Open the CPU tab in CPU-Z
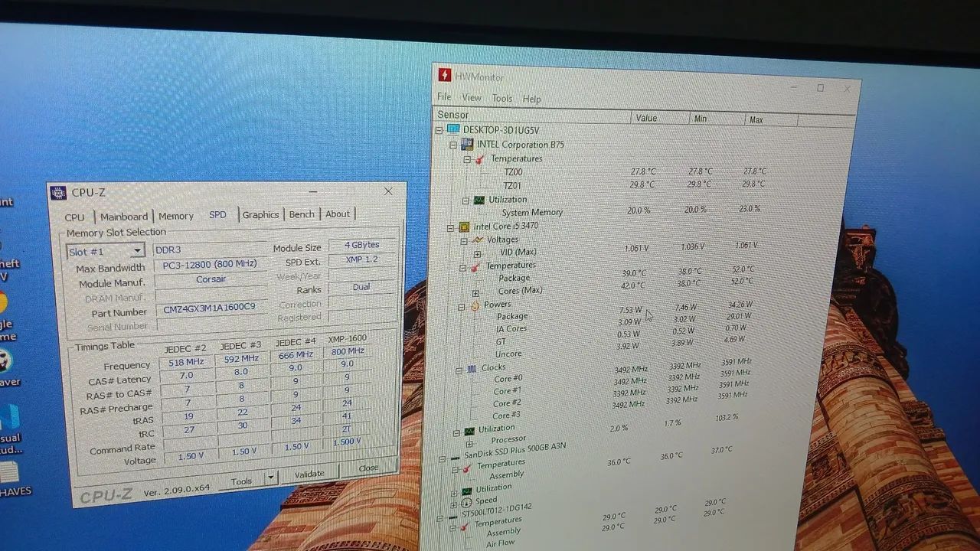 coord(74,217)
